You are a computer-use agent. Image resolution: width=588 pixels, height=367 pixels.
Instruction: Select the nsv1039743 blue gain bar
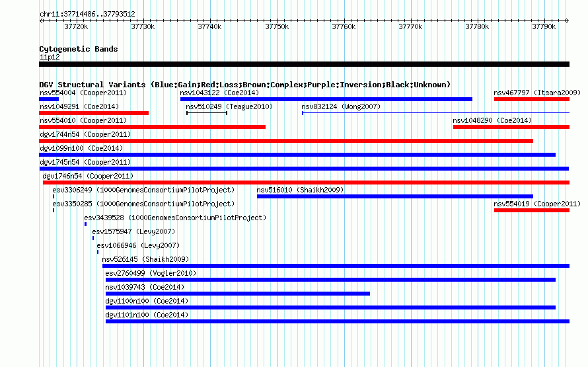click(238, 294)
